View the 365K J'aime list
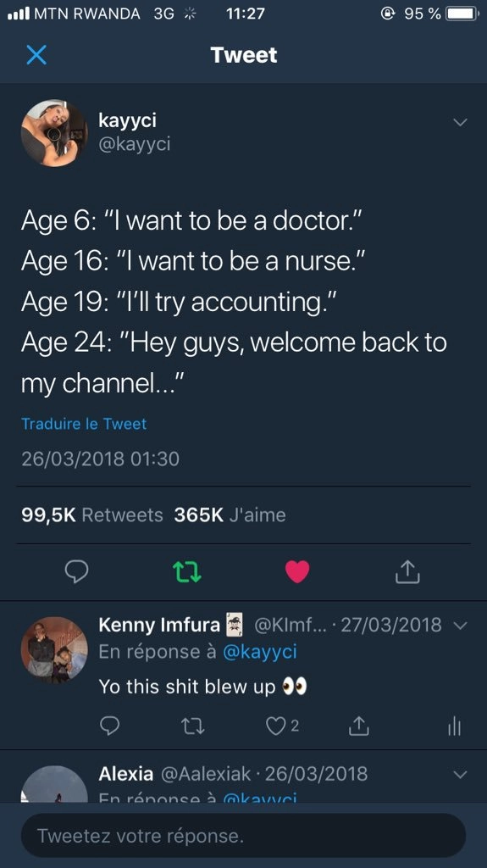Image resolution: width=487 pixels, height=868 pixels. (x=230, y=515)
